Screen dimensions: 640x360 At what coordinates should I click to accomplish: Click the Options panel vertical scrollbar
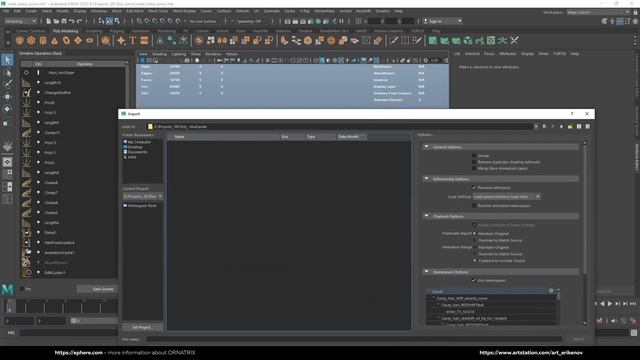pos(585,208)
